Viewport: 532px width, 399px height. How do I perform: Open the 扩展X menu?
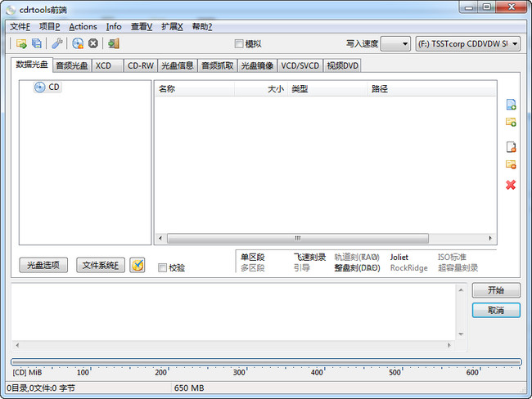[x=172, y=26]
